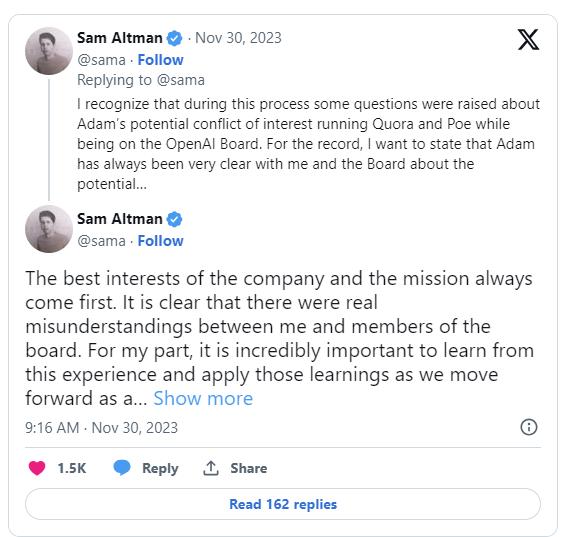Follow @sama from the parent tweet
Screen dimensions: 569x537
(160, 60)
